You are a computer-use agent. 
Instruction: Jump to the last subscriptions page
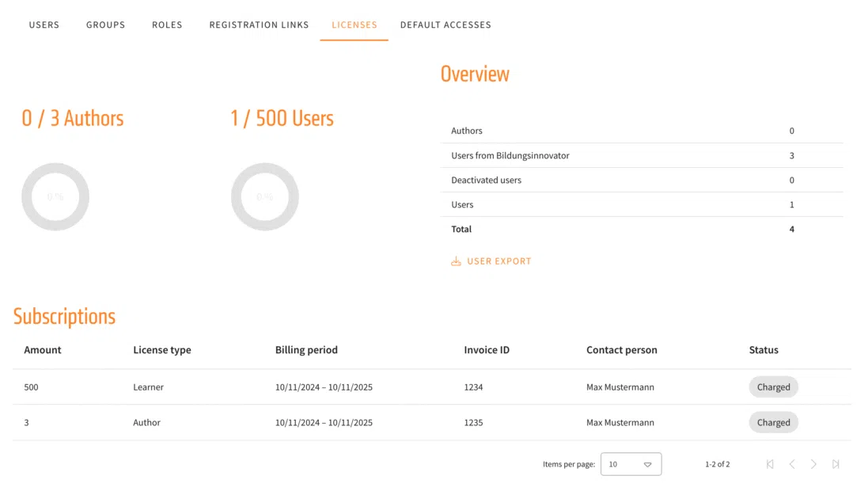(836, 464)
